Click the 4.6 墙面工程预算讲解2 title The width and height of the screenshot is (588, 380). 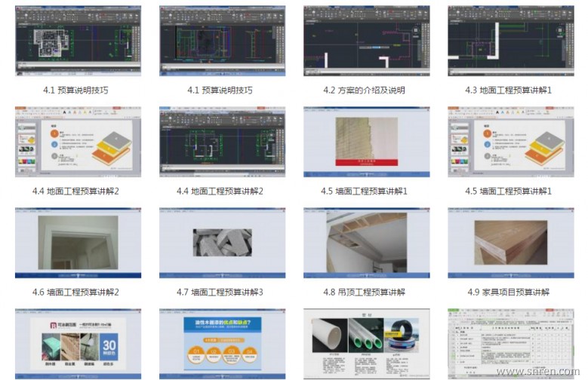(75, 293)
